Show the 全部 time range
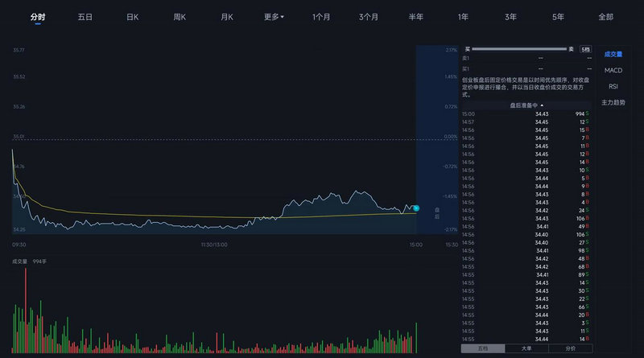The height and width of the screenshot is (358, 644). tap(605, 17)
